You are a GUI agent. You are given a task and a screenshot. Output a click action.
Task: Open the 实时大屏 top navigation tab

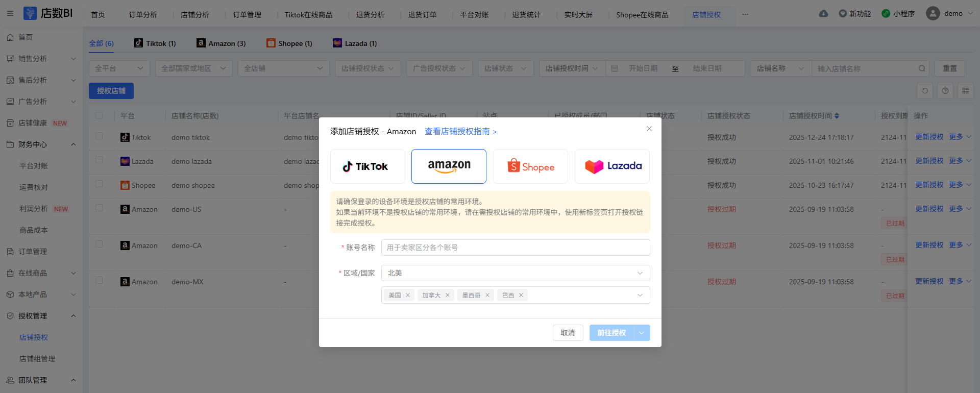(x=578, y=15)
